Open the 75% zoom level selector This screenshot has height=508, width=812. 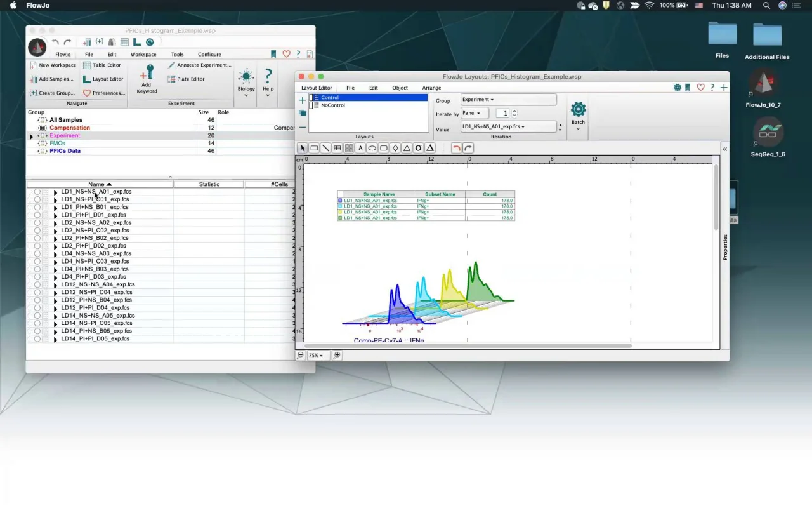[315, 356]
